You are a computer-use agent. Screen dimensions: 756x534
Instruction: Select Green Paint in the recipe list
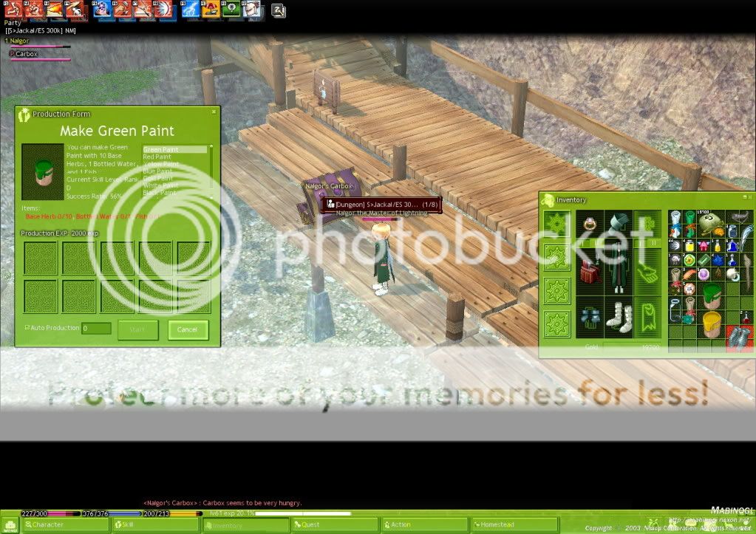pos(174,149)
